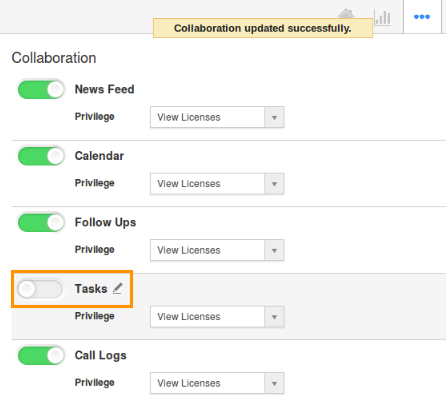This screenshot has height=404, width=446.
Task: Turn off the Calendar toggle
Action: tap(41, 156)
